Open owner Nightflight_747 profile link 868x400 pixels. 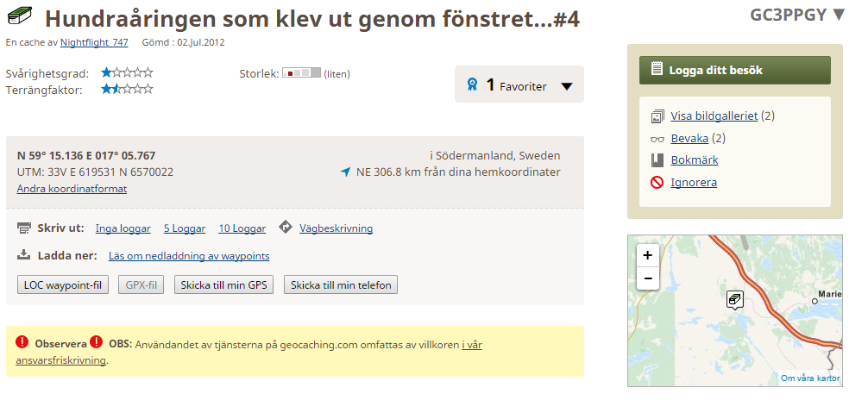(94, 41)
